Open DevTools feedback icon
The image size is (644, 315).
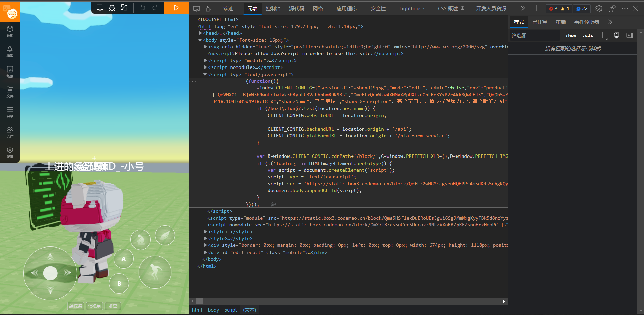[x=612, y=9]
